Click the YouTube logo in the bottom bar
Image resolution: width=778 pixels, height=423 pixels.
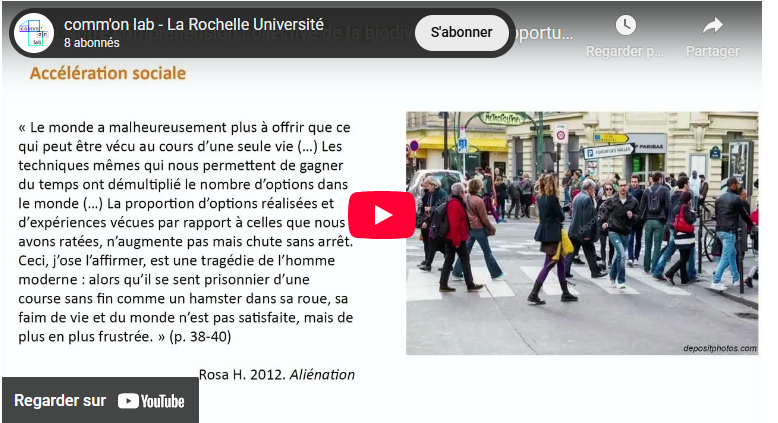[151, 401]
